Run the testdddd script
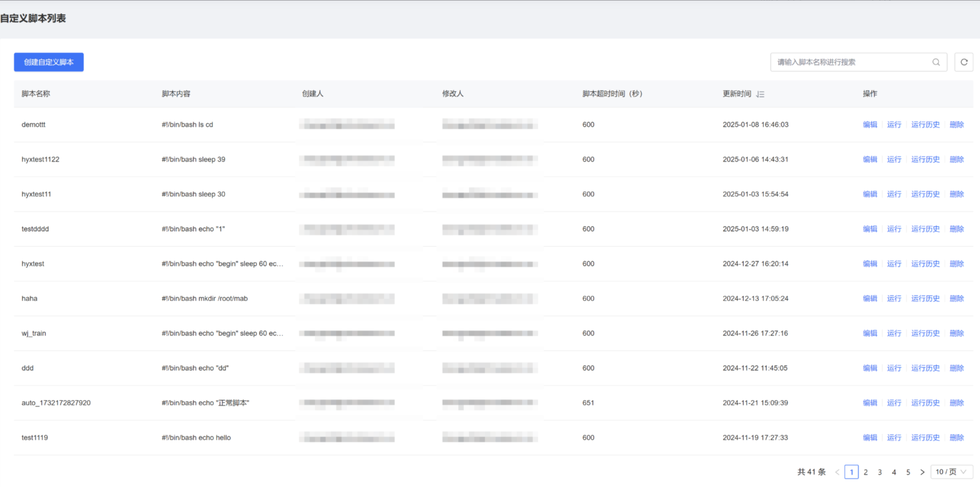 (894, 229)
